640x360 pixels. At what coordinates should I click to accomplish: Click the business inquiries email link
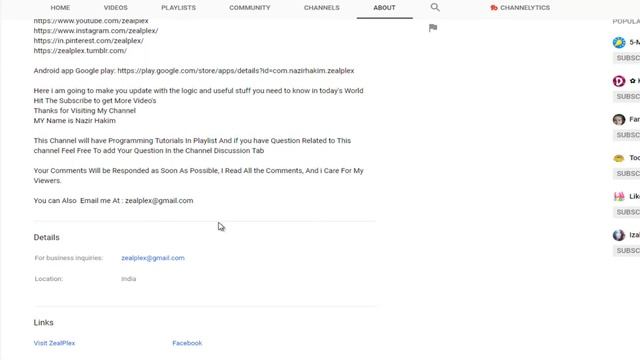[153, 258]
